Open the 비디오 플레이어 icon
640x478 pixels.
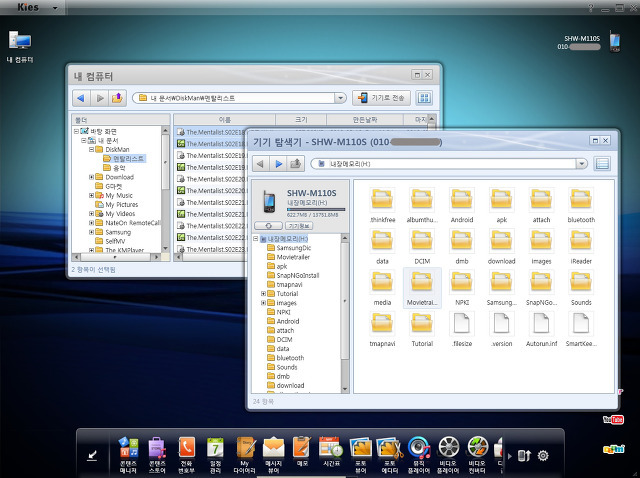click(448, 454)
